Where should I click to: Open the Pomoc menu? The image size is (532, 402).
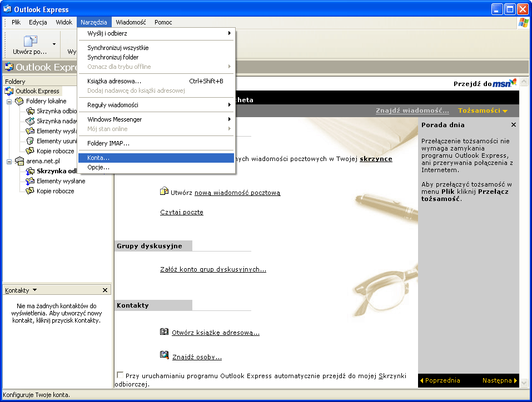(163, 22)
